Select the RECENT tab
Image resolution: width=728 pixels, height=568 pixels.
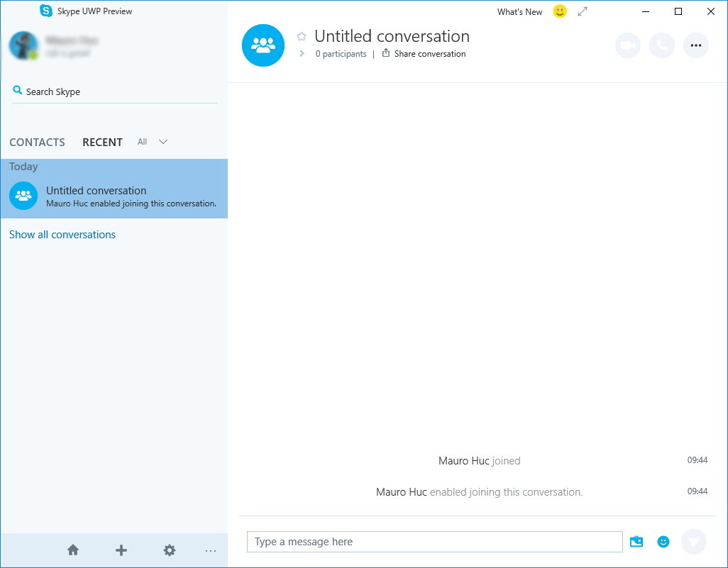[x=103, y=143]
